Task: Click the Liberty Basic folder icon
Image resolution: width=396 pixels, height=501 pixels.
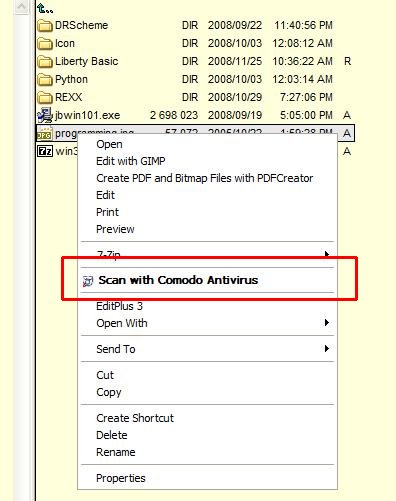Action: pos(45,61)
